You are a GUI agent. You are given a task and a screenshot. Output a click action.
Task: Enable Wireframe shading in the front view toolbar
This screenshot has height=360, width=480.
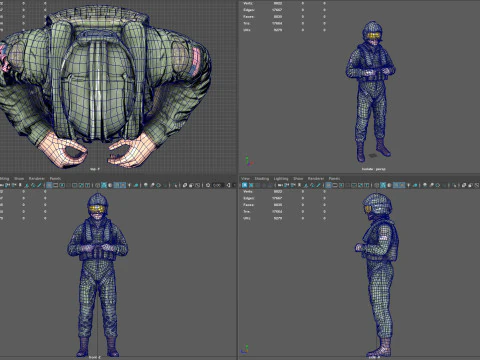(97, 185)
